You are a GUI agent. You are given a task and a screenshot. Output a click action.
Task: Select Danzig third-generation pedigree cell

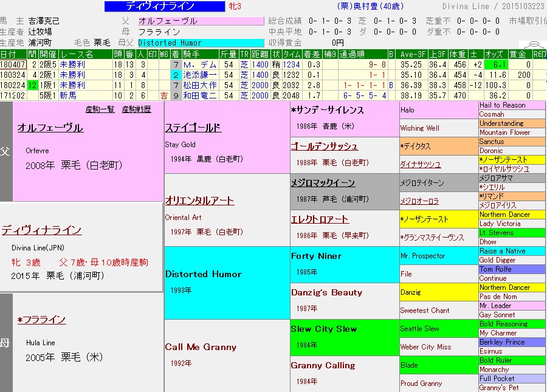[x=439, y=292]
